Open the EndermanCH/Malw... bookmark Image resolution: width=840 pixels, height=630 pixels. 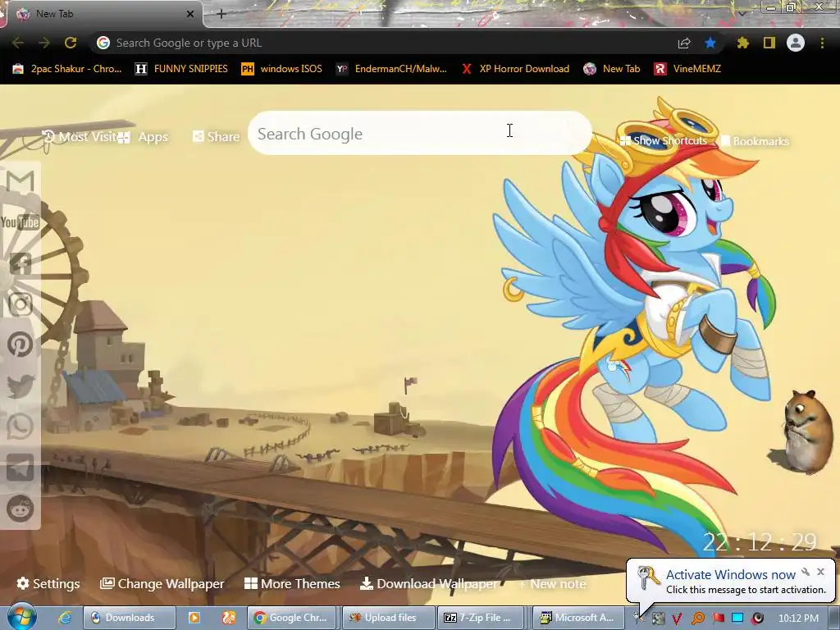(391, 69)
